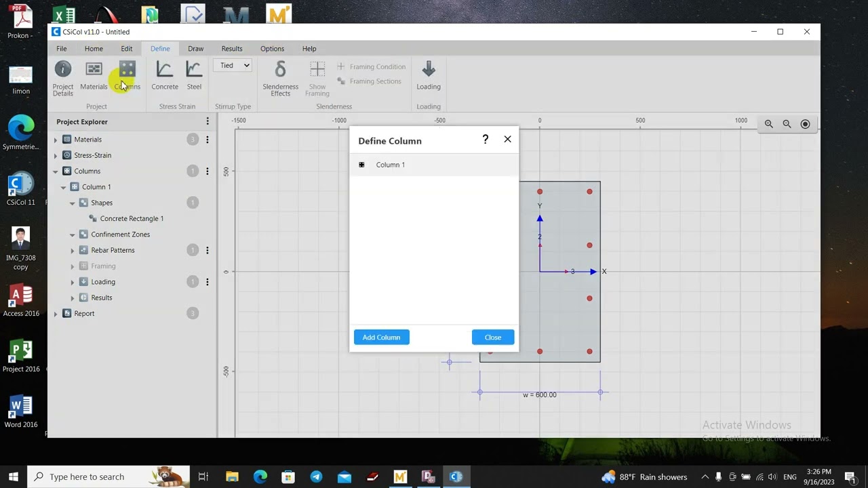The image size is (868, 488).
Task: Open the Columns ribbon tool
Action: [127, 76]
